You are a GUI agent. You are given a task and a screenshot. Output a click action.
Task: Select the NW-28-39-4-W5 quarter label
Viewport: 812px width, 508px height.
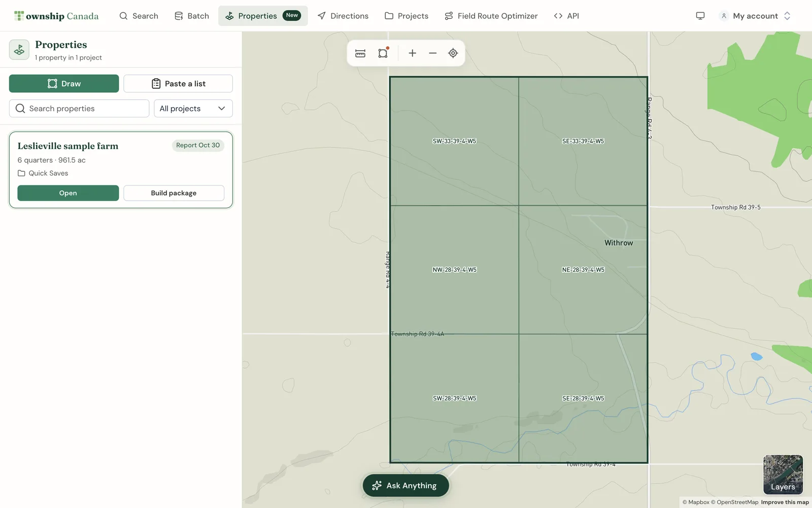pos(454,270)
